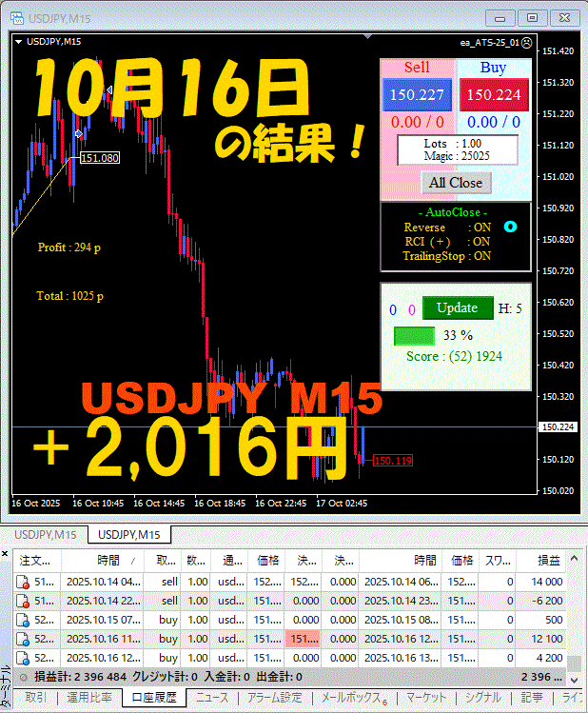Click the blue Sell 150.227 price button
Image resolution: width=588 pixels, height=713 pixels.
tap(417, 94)
